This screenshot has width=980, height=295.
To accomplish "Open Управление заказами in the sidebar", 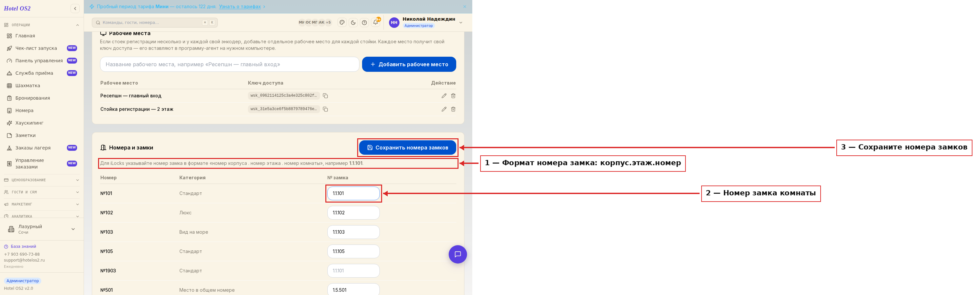I will click(x=42, y=164).
